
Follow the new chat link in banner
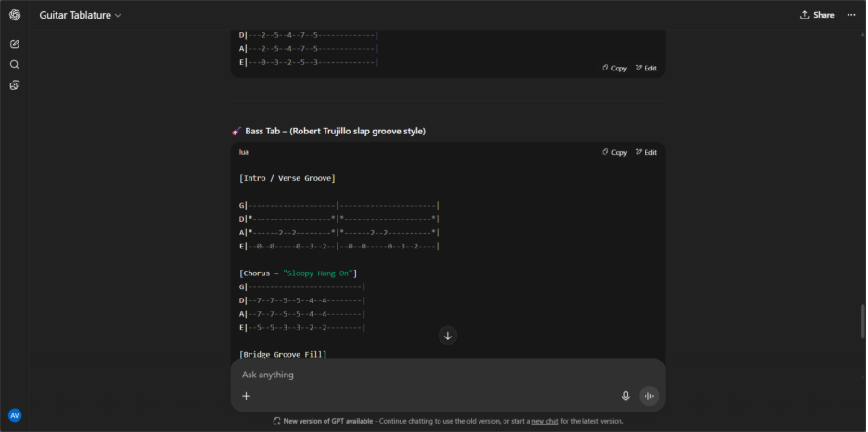544,421
